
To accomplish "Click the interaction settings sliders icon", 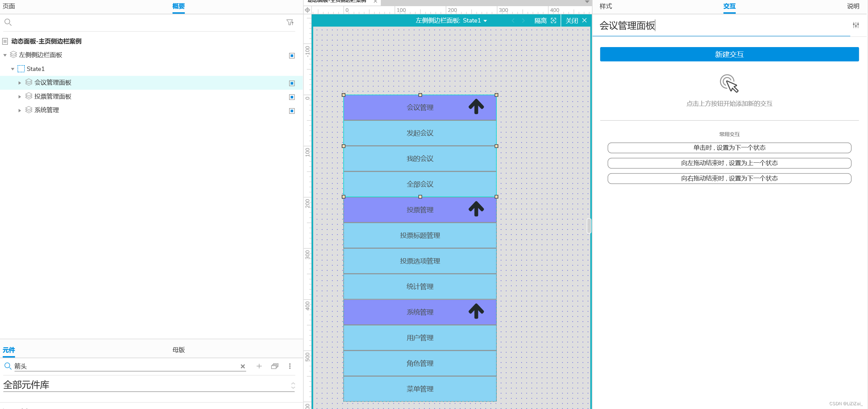I will pos(856,25).
